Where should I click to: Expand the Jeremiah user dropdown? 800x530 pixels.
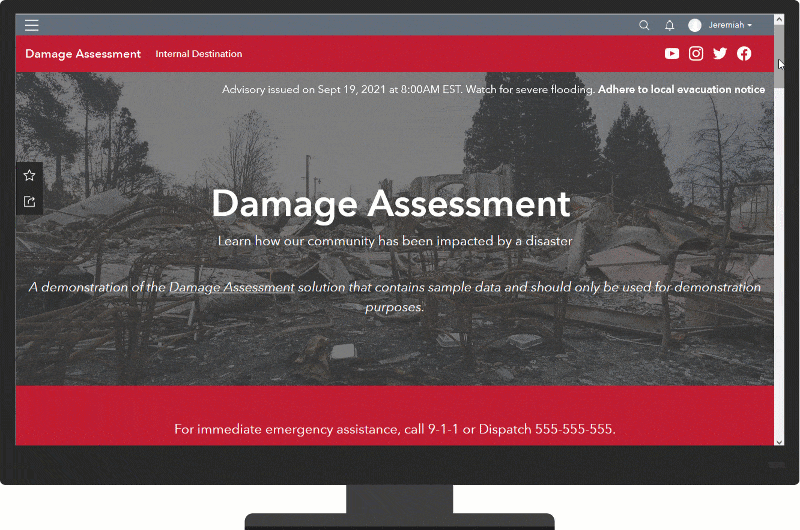[x=730, y=25]
